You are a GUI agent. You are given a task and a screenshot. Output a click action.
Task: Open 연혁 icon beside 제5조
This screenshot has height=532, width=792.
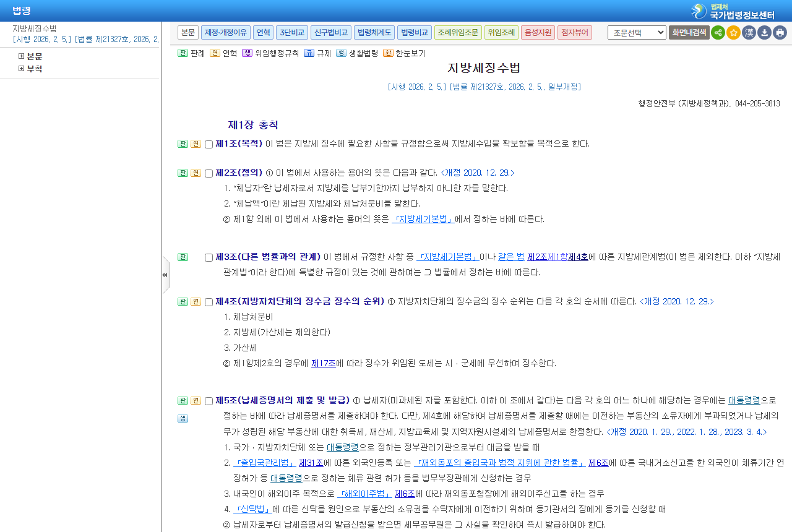coord(196,400)
